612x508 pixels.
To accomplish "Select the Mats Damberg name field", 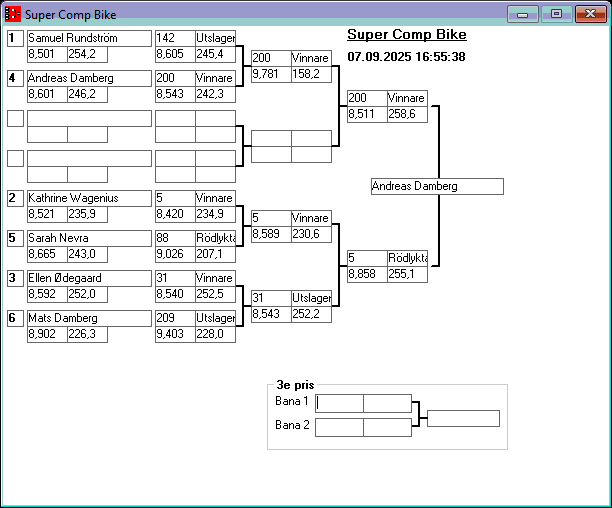I will [88, 318].
